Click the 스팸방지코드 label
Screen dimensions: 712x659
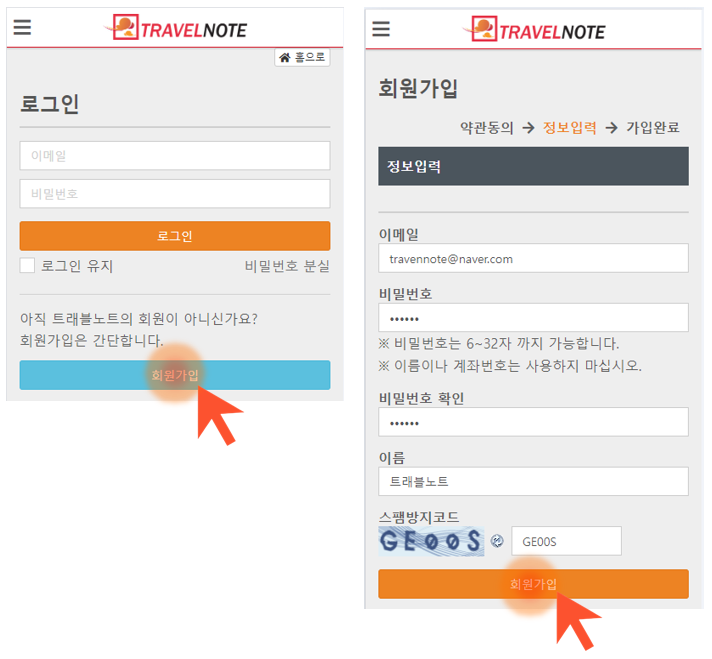click(419, 517)
